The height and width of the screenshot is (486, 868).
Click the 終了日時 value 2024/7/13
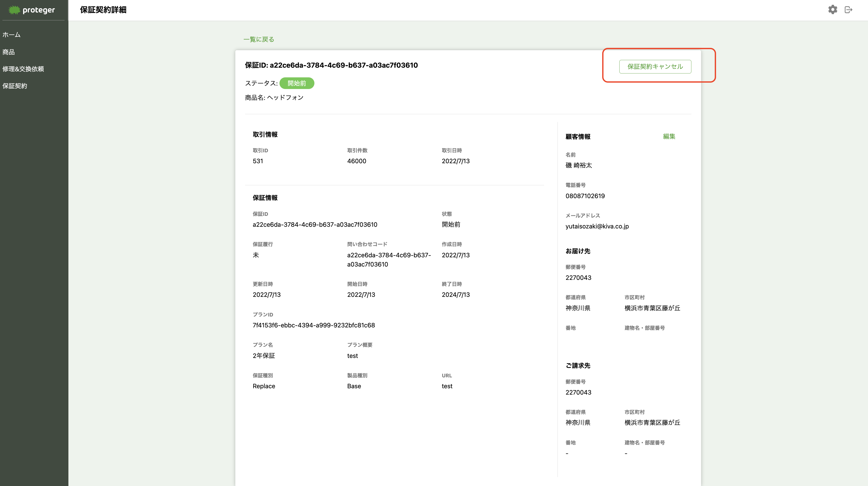click(456, 295)
